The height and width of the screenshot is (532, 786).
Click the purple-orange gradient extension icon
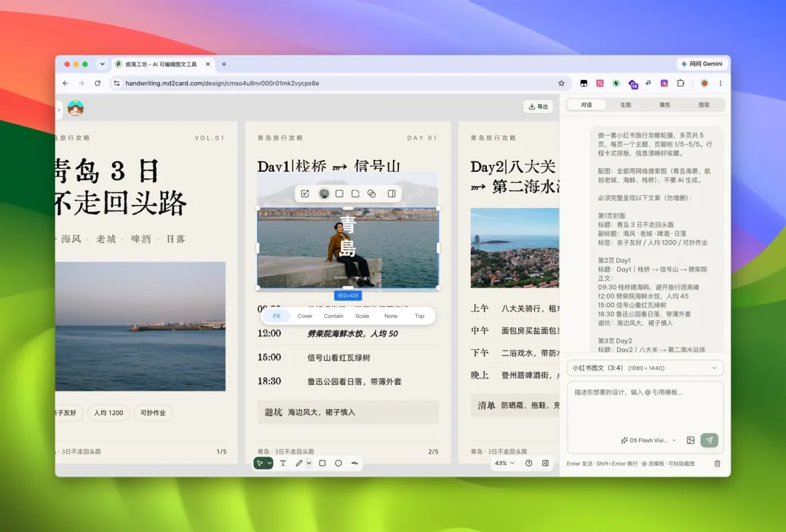[664, 83]
